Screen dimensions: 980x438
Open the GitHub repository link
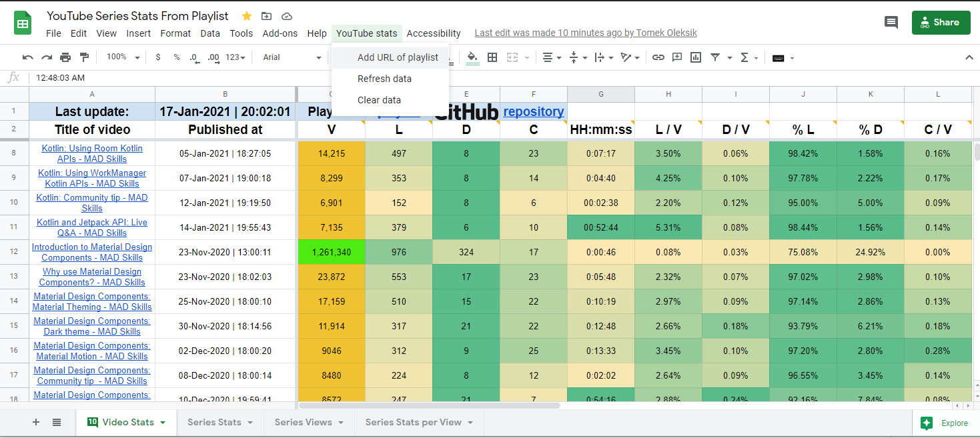534,111
